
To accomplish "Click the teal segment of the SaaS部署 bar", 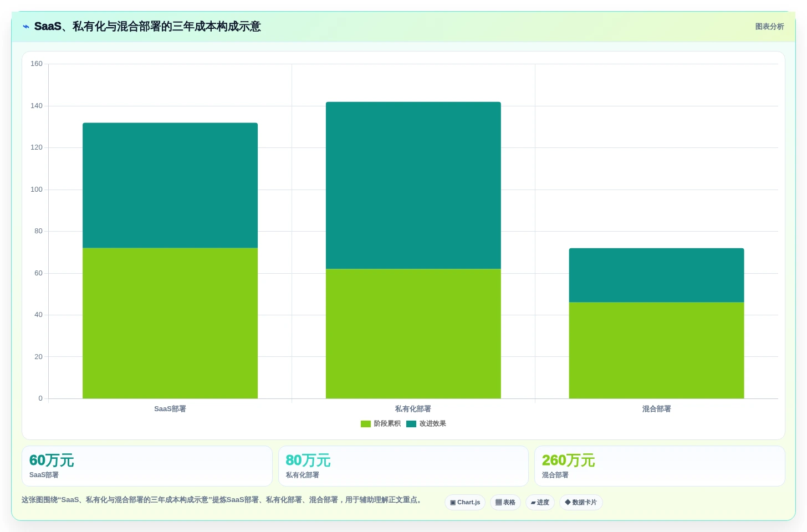I will pos(170,185).
